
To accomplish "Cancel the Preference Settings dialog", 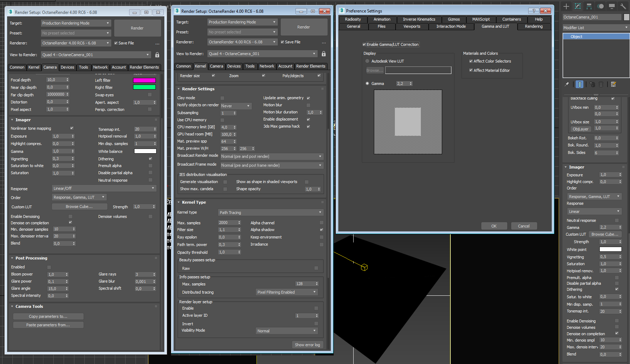I will (x=524, y=226).
